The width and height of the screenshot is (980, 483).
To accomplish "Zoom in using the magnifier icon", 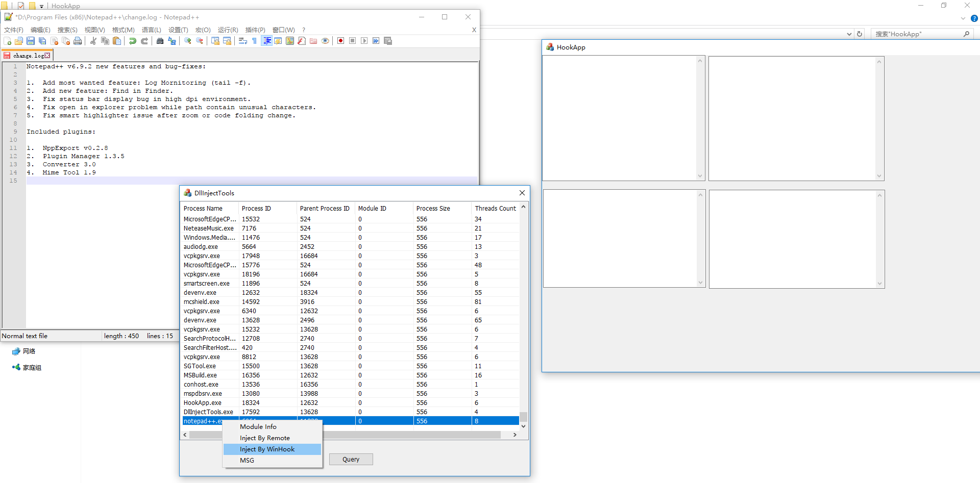I will [188, 41].
